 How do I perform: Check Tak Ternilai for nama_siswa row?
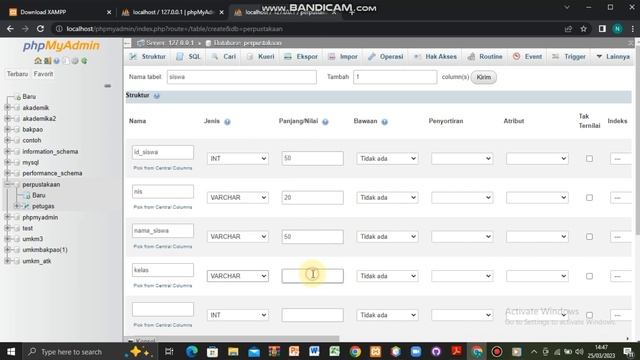pos(589,237)
